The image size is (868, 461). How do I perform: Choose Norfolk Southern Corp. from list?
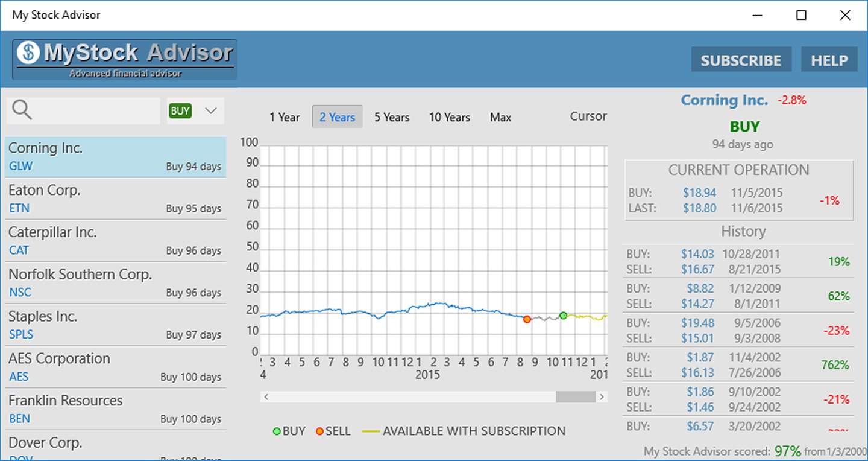pyautogui.click(x=115, y=283)
